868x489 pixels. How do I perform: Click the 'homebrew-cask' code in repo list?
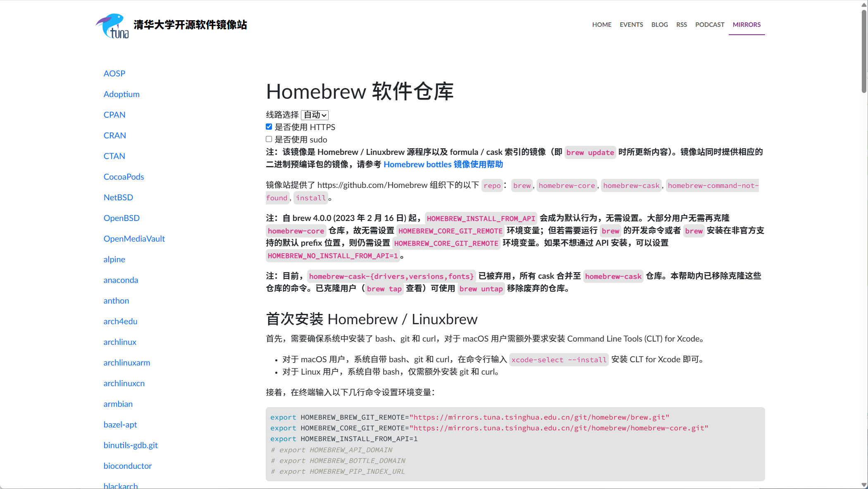pos(631,185)
